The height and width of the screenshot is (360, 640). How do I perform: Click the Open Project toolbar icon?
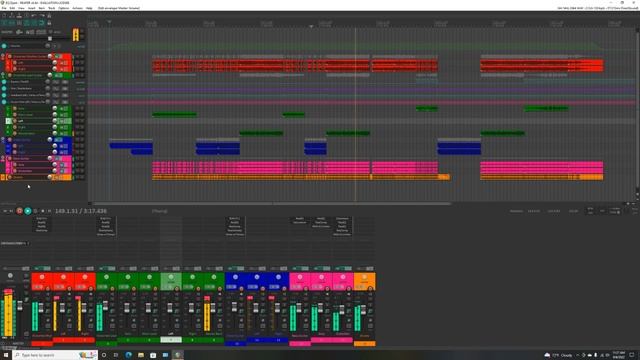click(x=11, y=16)
